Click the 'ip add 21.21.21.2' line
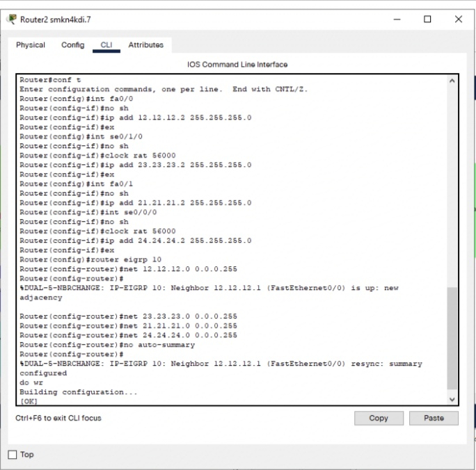The image size is (476, 470). pyautogui.click(x=136, y=203)
